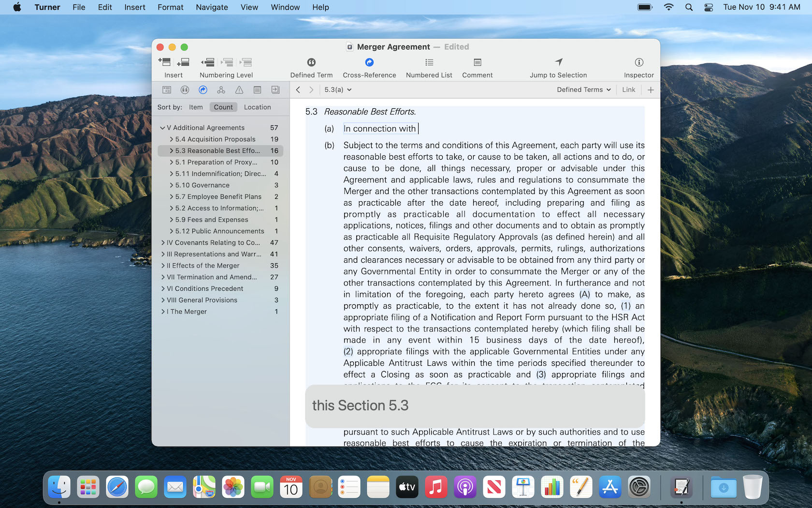The width and height of the screenshot is (812, 508).
Task: Sort by Count
Action: coord(223,107)
